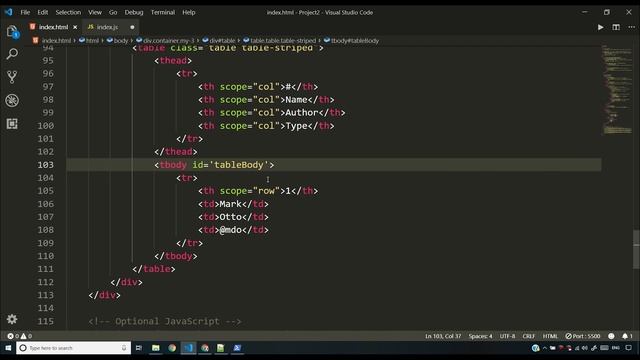Viewport: 640px width, 360px height.
Task: Open the Extensions view
Action: tap(12, 124)
